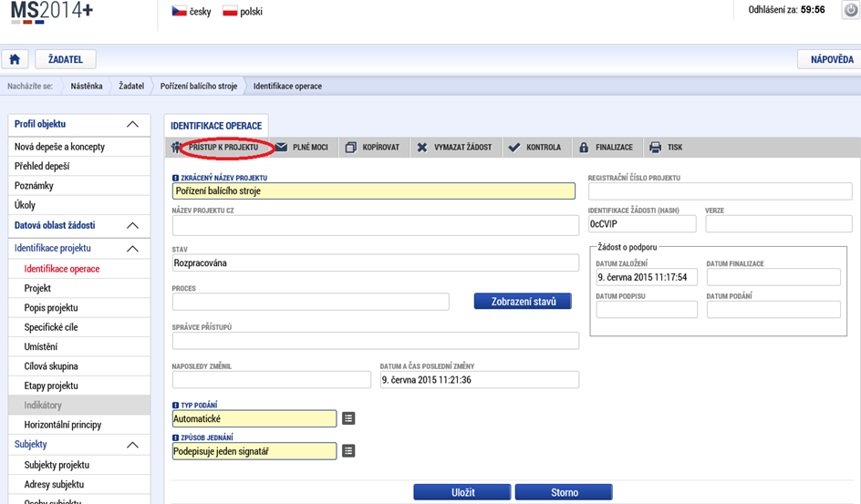Click the Datum finalizace field

(773, 277)
